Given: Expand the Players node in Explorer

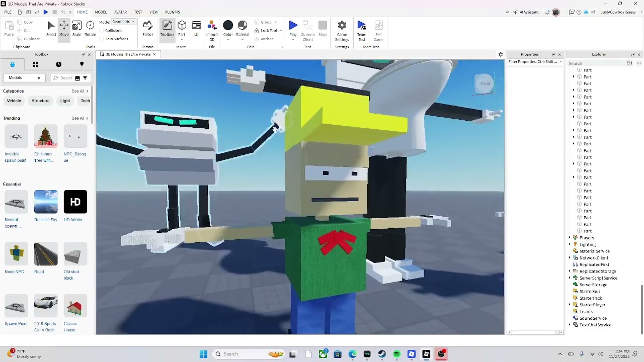Looking at the screenshot, I should pos(570,238).
